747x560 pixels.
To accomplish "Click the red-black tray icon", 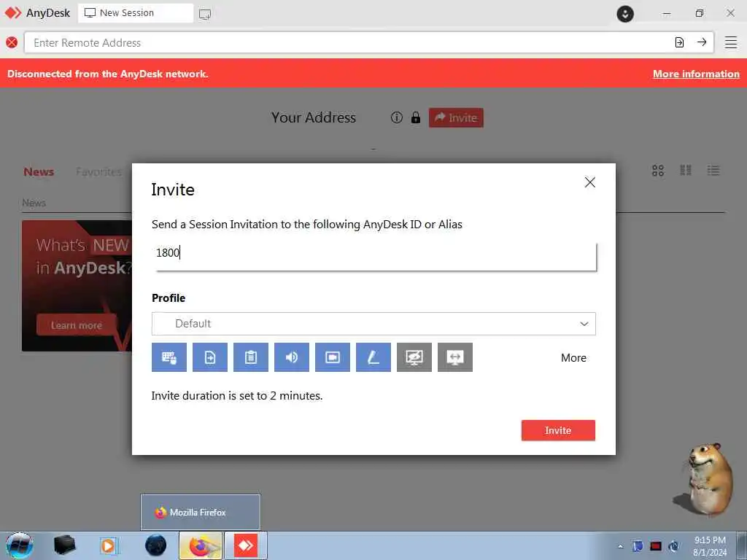I will click(656, 546).
